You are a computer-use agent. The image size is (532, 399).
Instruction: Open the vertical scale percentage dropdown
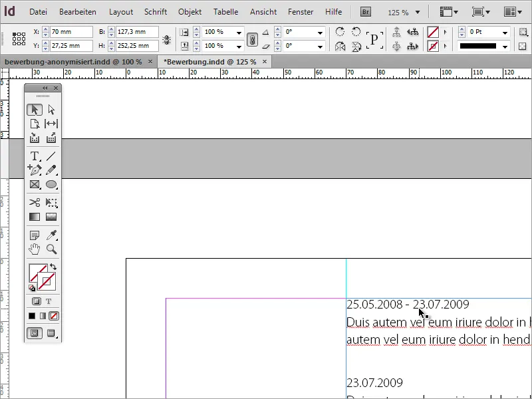click(x=239, y=46)
